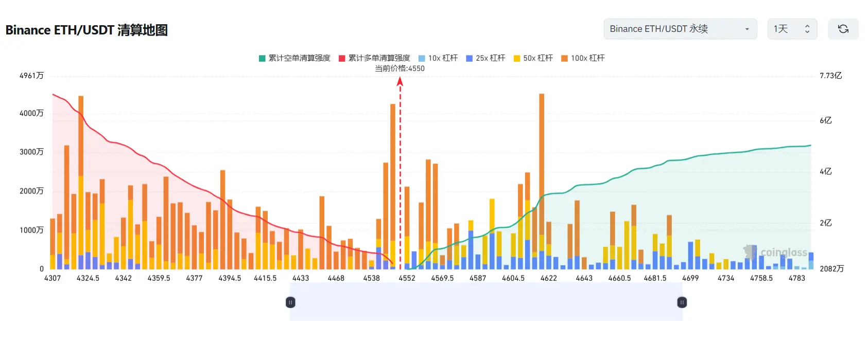Toggle the 100x 杠杆 legend series
The height and width of the screenshot is (343, 868).
(583, 58)
